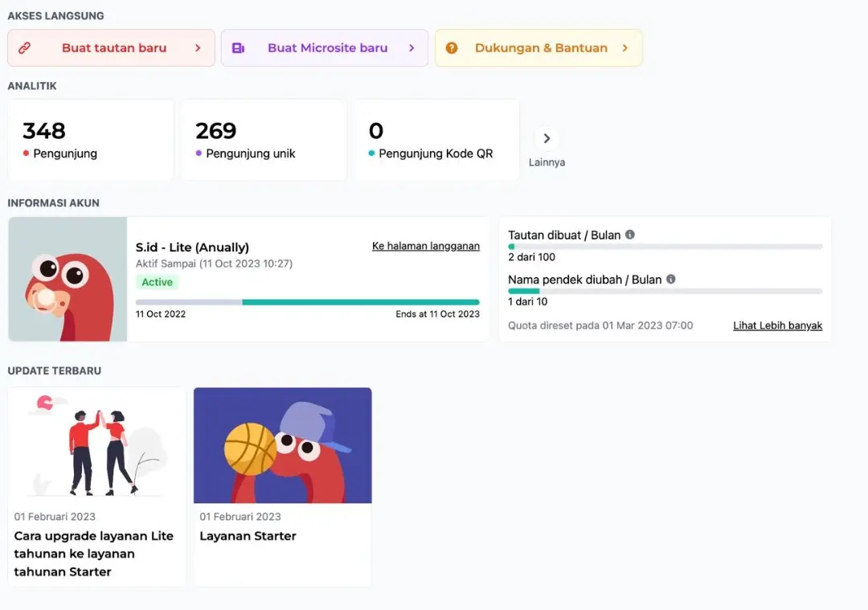Screen dimensions: 868x610
Task: Select the Pengunjung Kode QR card
Action: pyautogui.click(x=436, y=140)
